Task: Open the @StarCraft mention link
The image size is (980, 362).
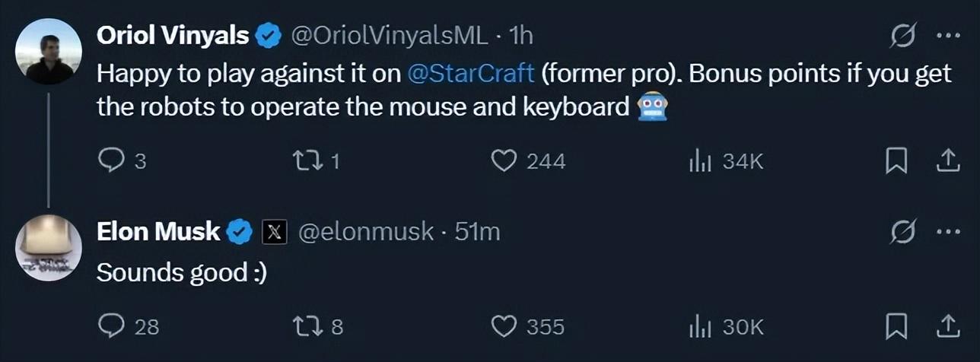Action: [471, 75]
